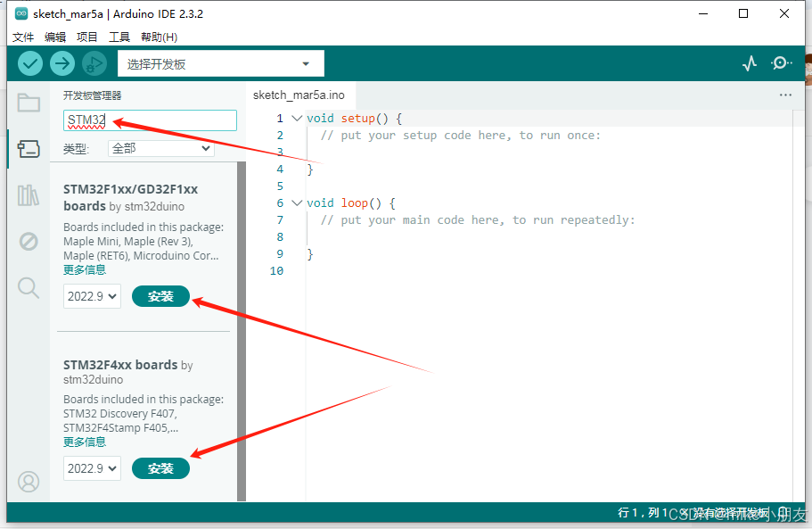This screenshot has width=812, height=529.
Task: Click the cursor position status 行 1, 列 1
Action: click(643, 512)
